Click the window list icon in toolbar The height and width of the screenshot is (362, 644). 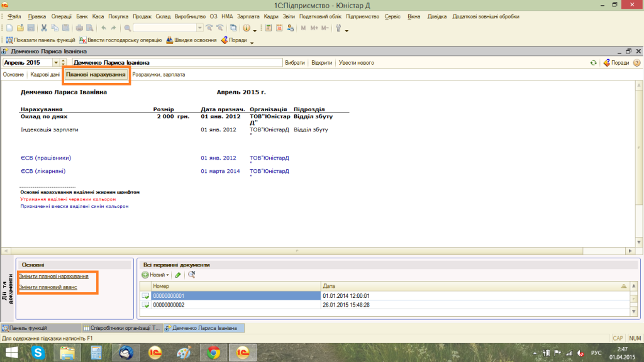tap(233, 28)
